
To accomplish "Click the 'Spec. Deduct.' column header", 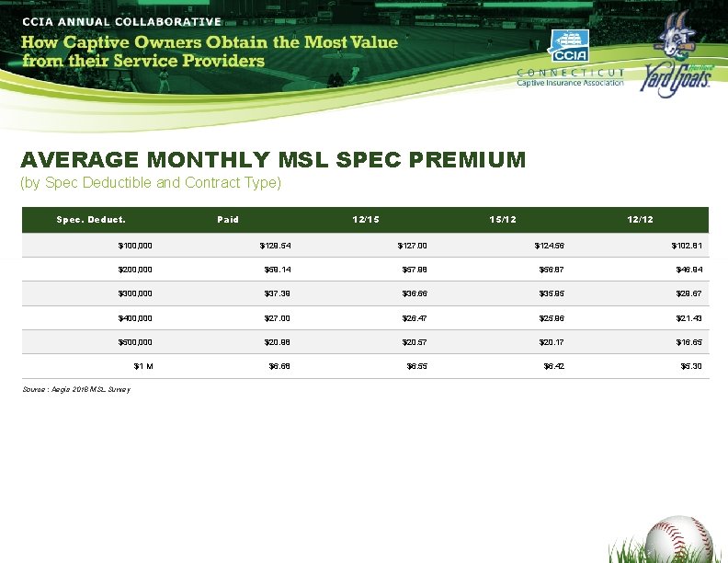I will coord(91,220).
